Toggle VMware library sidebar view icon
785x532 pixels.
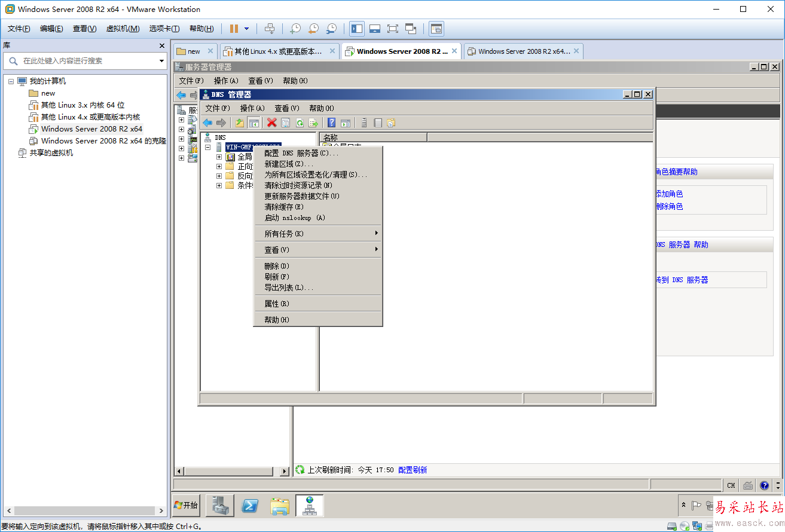point(357,28)
